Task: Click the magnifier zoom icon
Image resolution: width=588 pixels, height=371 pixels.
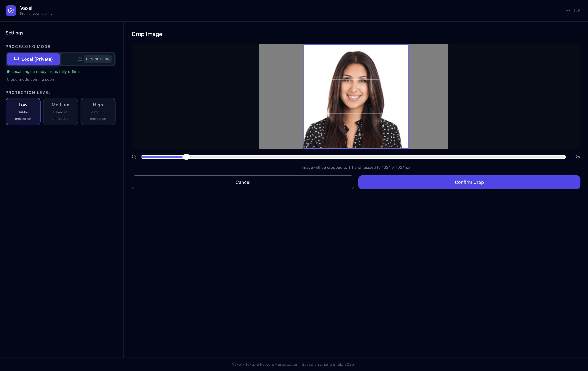Action: (x=134, y=157)
